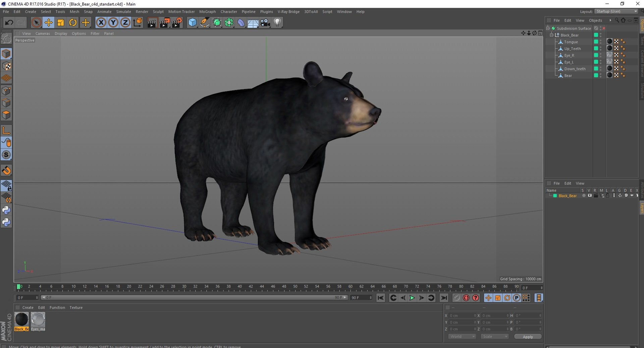The width and height of the screenshot is (644, 348).
Task: Add a Camera object
Action: (265, 22)
